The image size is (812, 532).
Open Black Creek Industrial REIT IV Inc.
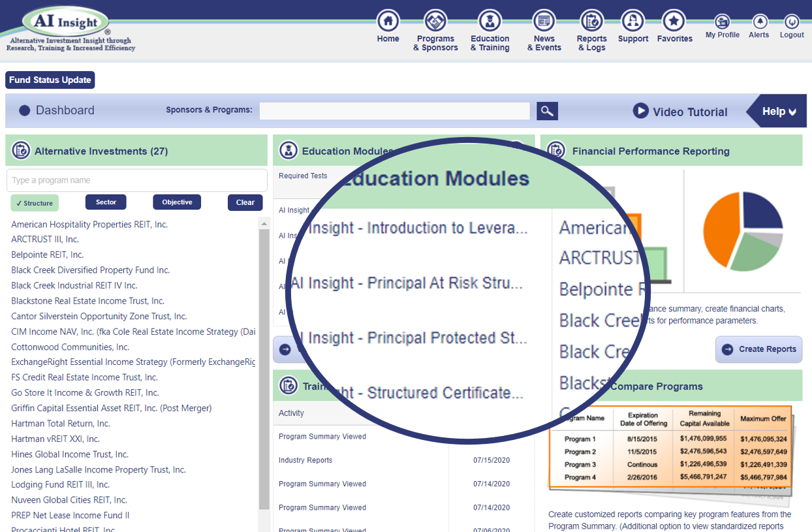click(74, 285)
